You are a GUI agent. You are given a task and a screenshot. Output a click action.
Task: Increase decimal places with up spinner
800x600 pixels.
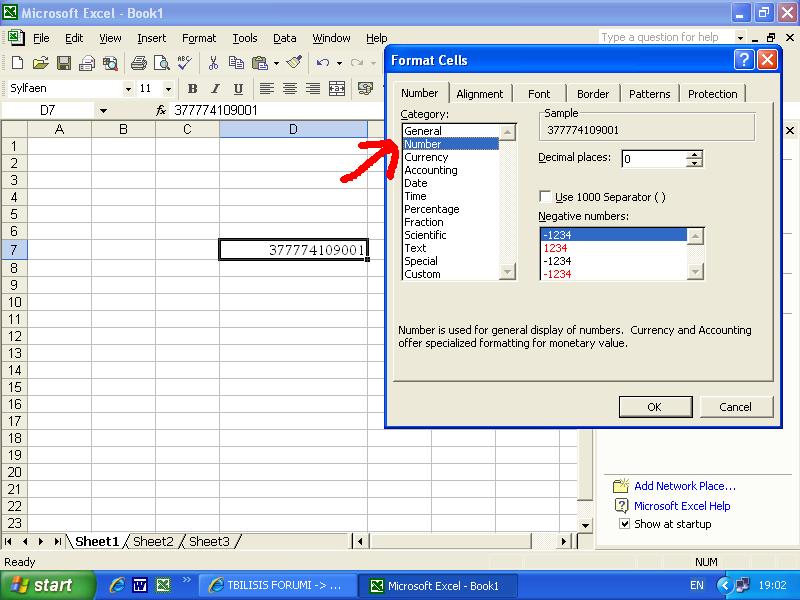coord(694,155)
